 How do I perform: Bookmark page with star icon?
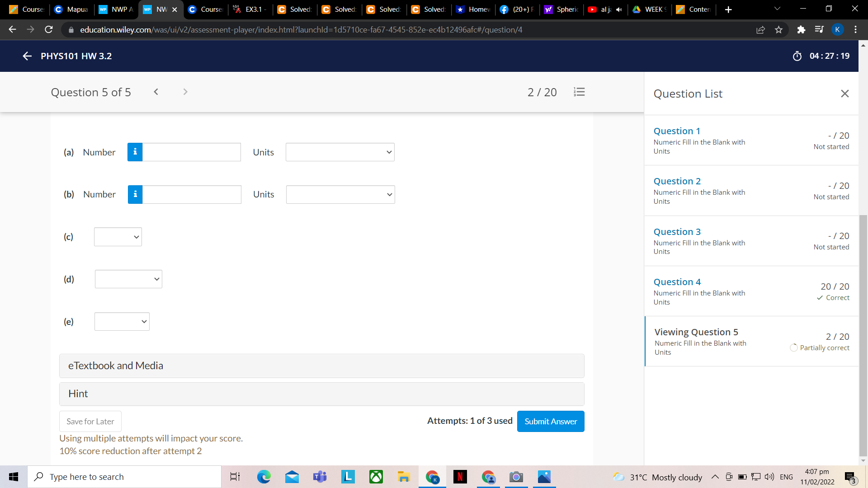pos(778,30)
